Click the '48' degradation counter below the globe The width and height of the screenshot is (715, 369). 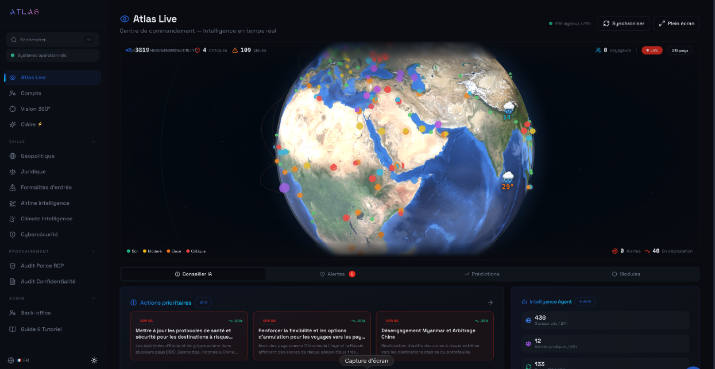click(656, 251)
